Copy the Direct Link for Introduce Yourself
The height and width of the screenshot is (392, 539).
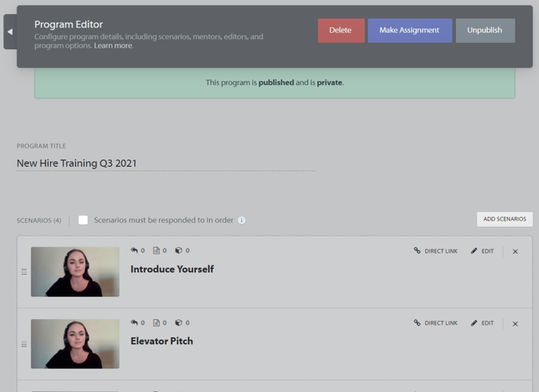click(436, 251)
